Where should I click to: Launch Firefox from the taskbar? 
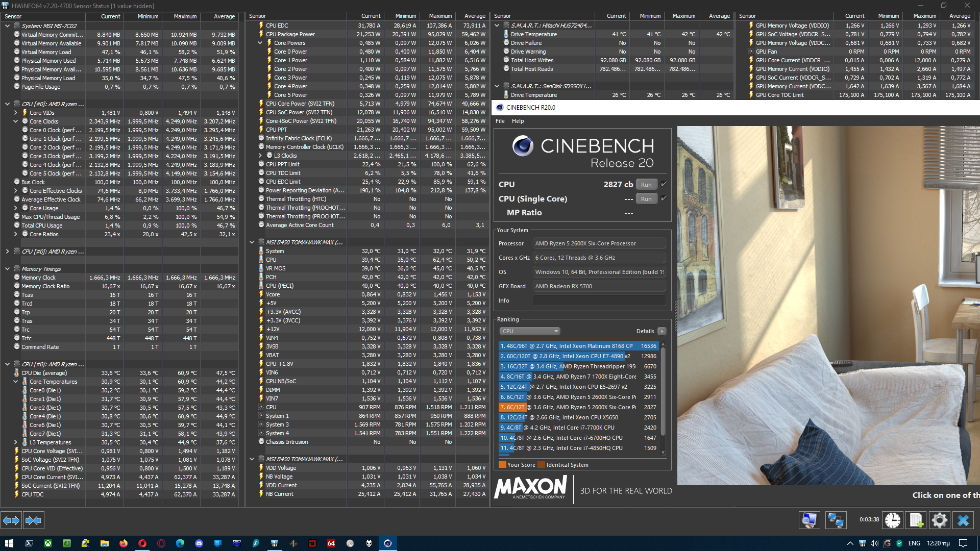click(x=123, y=543)
